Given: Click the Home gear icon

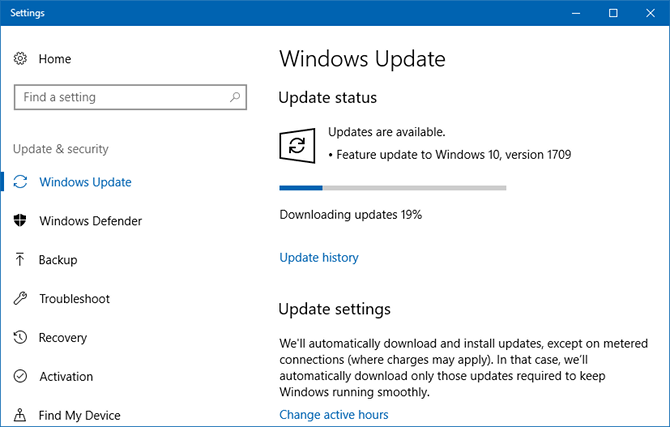Looking at the screenshot, I should tap(20, 59).
